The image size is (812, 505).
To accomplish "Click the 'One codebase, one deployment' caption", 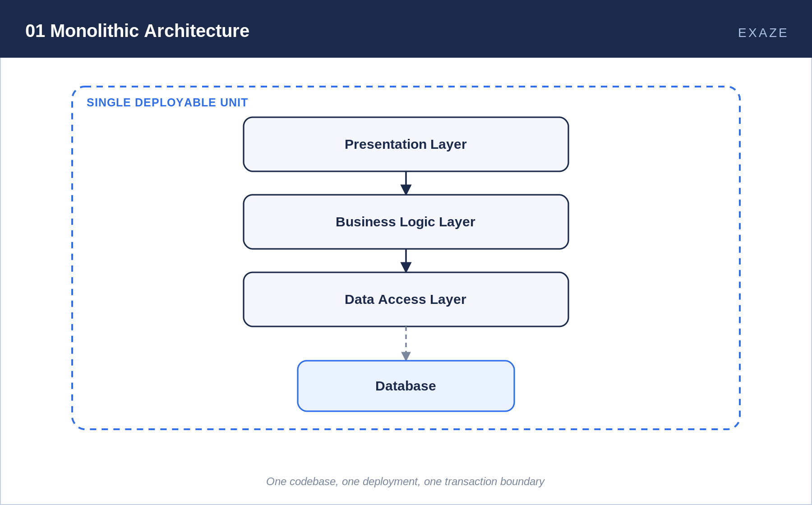I will [405, 482].
